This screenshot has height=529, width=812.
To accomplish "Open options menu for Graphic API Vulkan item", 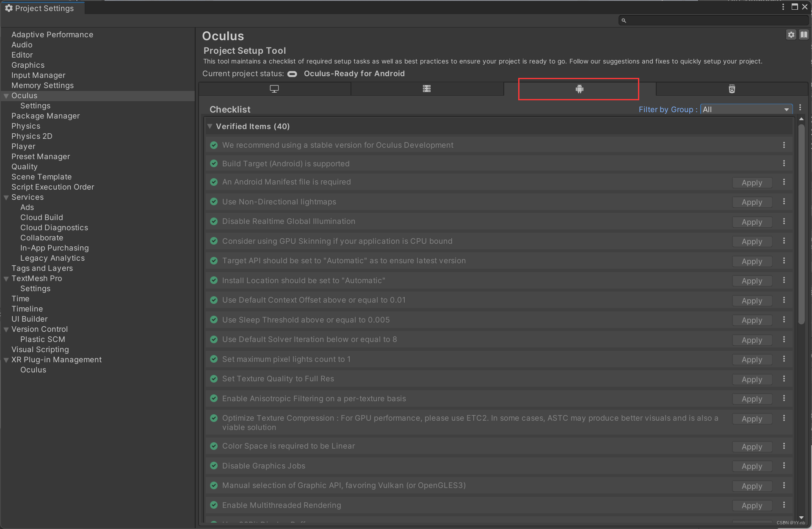I will [784, 485].
